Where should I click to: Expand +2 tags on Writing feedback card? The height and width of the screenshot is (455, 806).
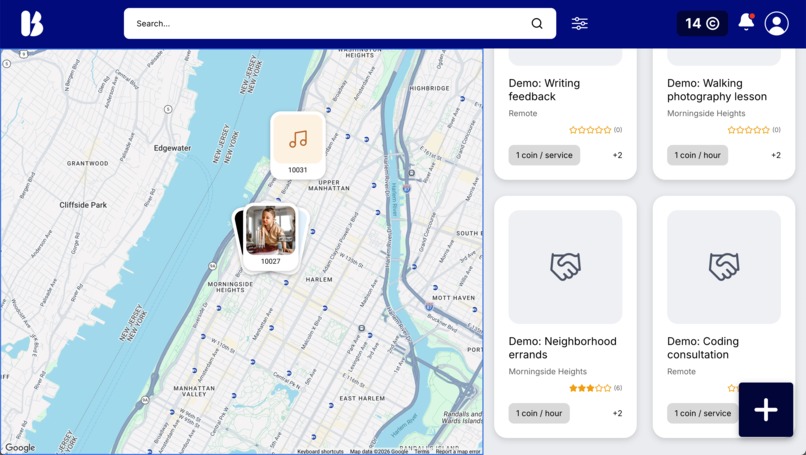[x=617, y=155]
